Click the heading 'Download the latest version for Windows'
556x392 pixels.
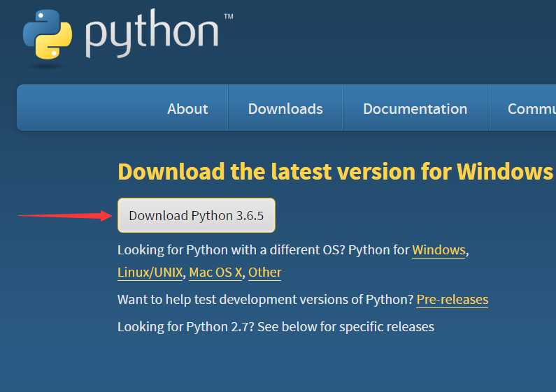pyautogui.click(x=336, y=172)
